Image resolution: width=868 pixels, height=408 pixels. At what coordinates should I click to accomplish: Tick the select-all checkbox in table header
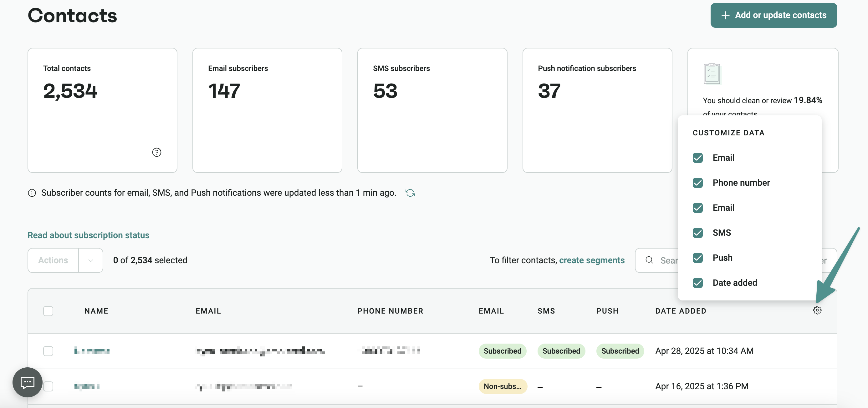(48, 311)
